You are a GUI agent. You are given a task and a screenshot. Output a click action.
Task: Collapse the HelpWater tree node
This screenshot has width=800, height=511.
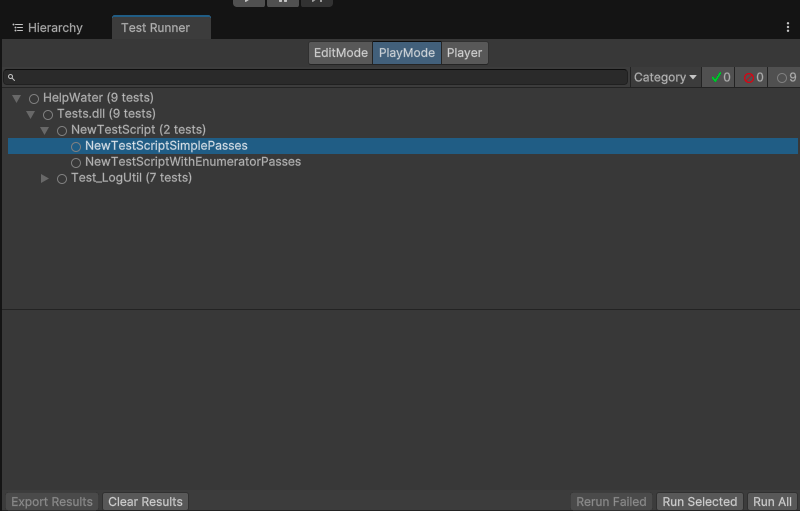click(16, 98)
